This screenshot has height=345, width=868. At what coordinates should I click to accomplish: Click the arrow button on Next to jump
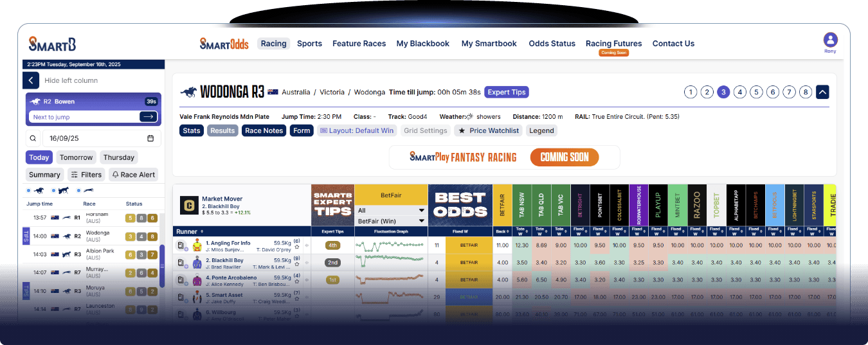click(148, 117)
